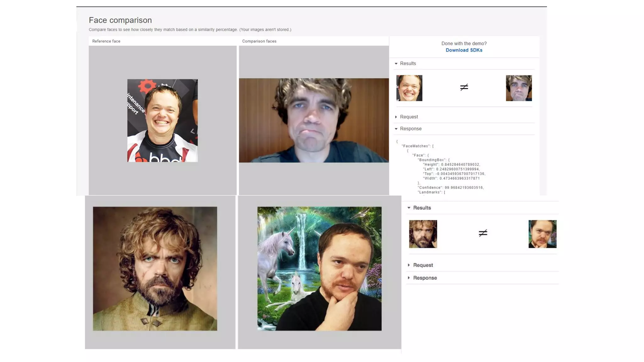Click the bearded portrait reference image
The width and height of the screenshot is (644, 362).
[155, 269]
